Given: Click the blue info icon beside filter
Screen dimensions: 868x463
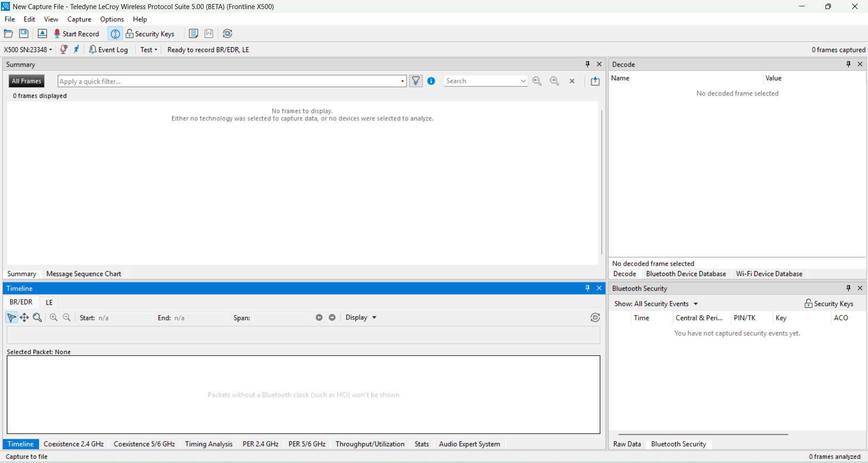Looking at the screenshot, I should click(x=431, y=81).
